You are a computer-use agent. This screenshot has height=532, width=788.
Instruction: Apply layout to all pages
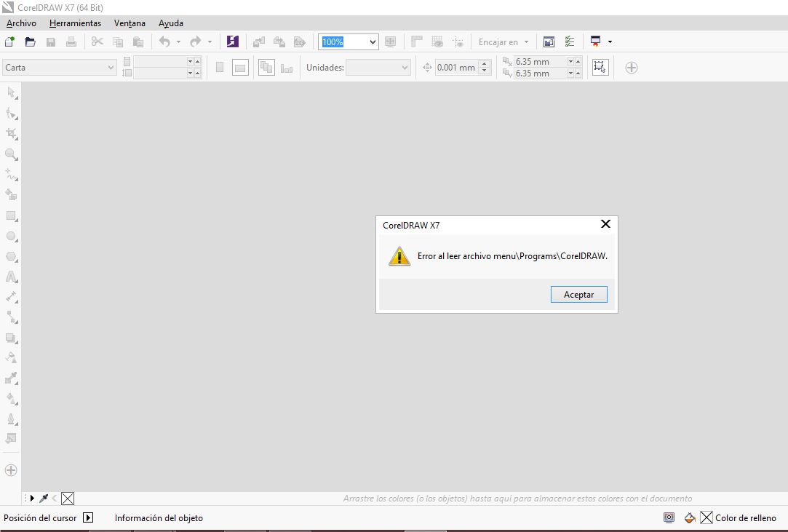(x=266, y=68)
